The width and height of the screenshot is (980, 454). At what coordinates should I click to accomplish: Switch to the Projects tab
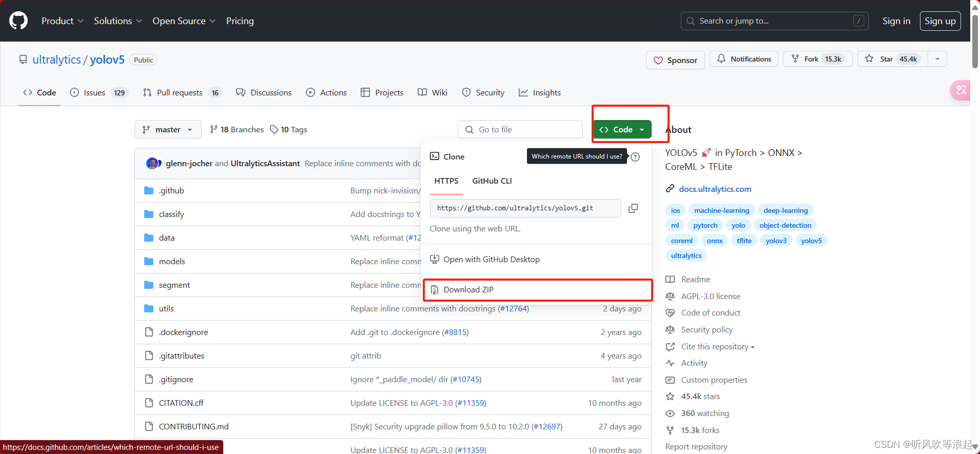click(382, 93)
